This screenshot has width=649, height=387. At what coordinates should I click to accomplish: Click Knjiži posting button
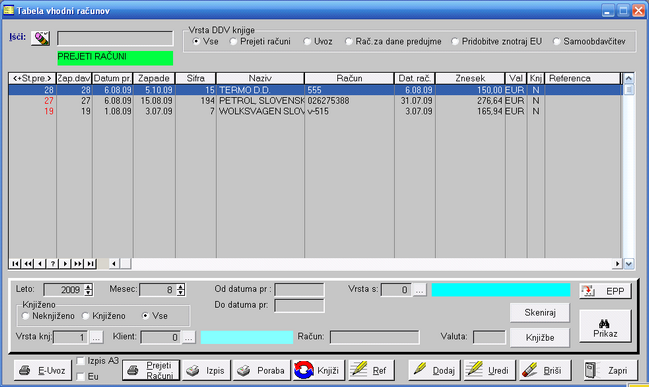[318, 370]
